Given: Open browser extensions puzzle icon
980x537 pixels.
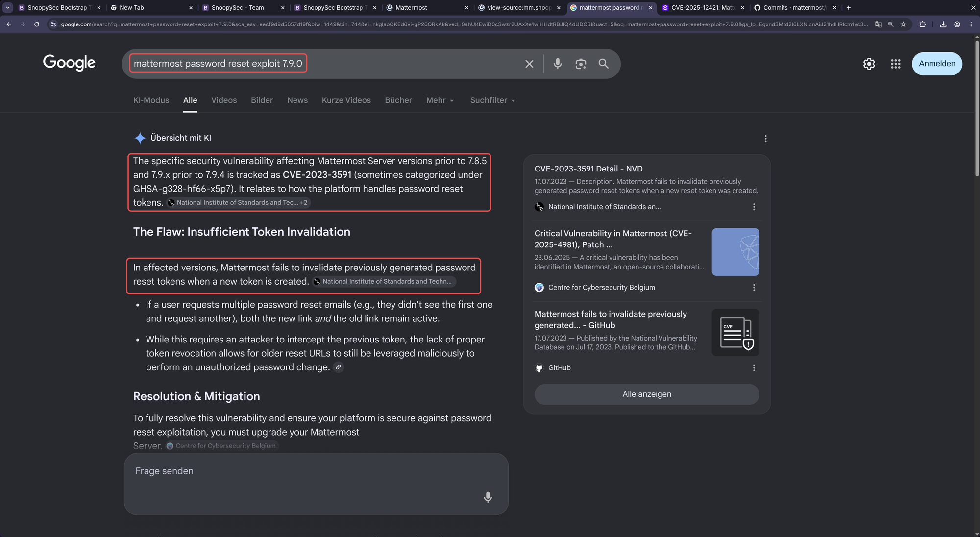Looking at the screenshot, I should (x=923, y=24).
